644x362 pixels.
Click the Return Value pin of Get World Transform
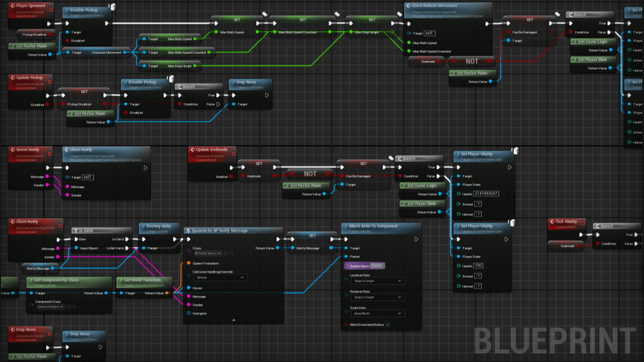coord(167,293)
